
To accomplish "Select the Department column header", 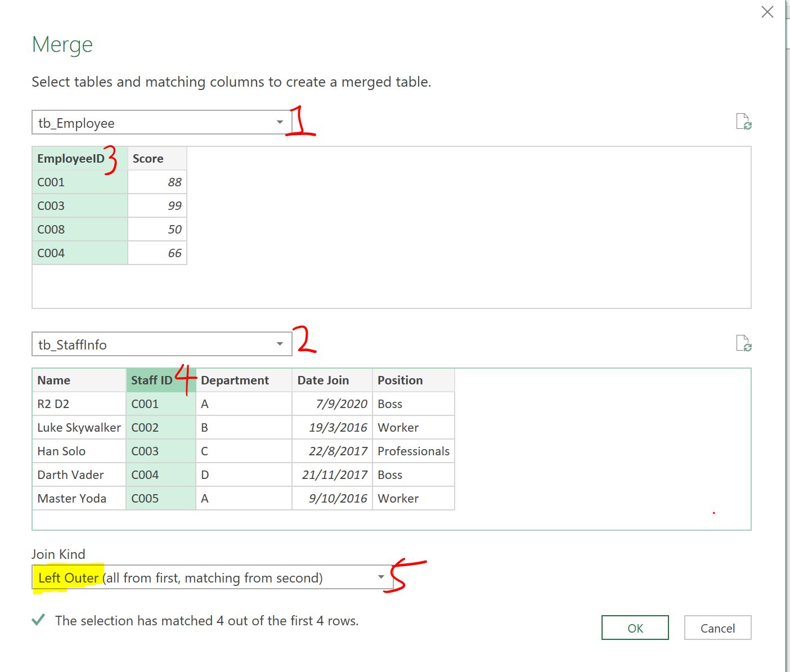I will point(235,380).
